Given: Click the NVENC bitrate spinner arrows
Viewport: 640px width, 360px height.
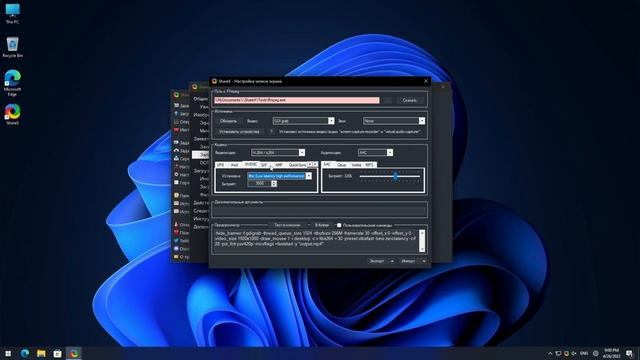Looking at the screenshot, I should click(x=274, y=184).
